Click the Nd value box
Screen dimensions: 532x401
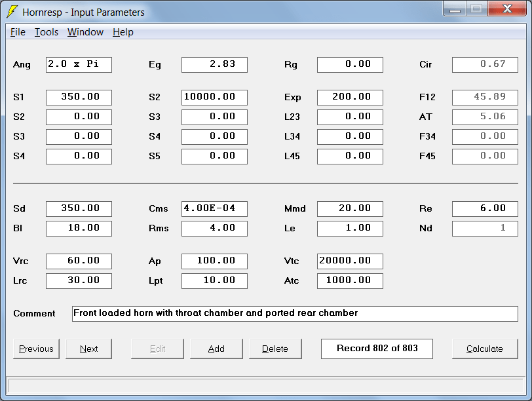coord(485,229)
